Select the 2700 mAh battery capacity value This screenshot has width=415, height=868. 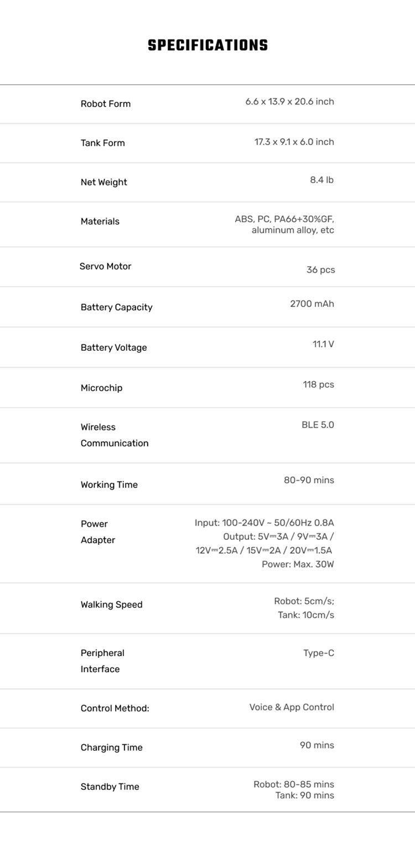point(312,304)
